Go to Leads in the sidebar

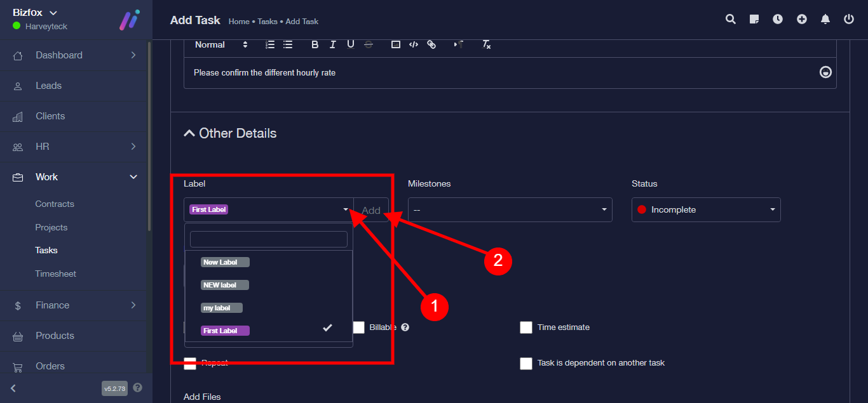[48, 86]
